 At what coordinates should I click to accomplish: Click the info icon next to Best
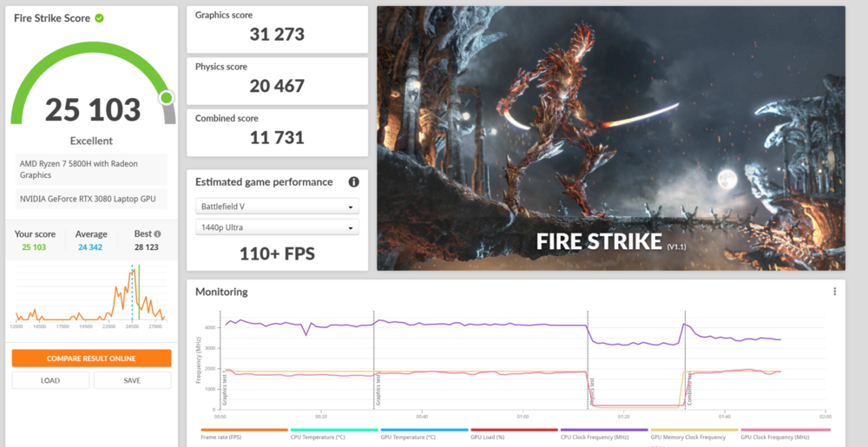(x=158, y=233)
